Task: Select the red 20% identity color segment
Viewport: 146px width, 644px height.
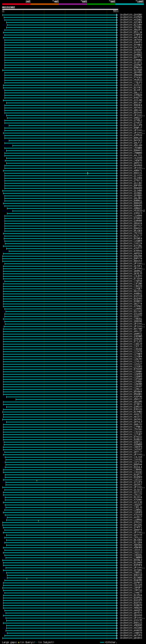Action: (x=16, y=4)
